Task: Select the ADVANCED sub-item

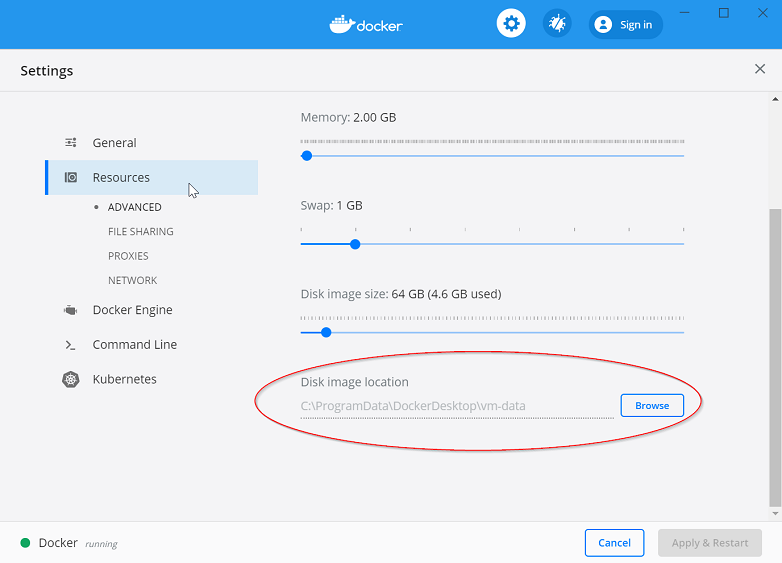Action: [135, 207]
